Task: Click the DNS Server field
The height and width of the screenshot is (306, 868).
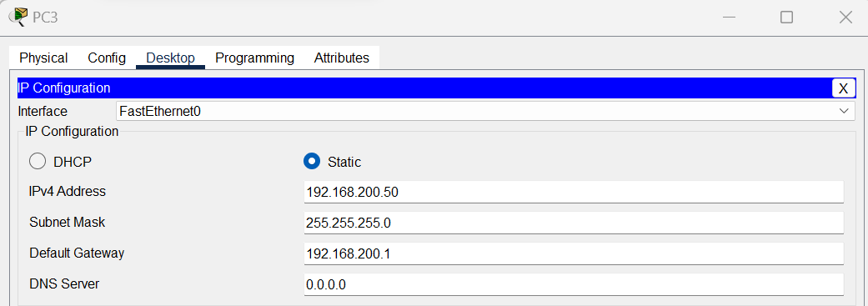Action: [574, 285]
